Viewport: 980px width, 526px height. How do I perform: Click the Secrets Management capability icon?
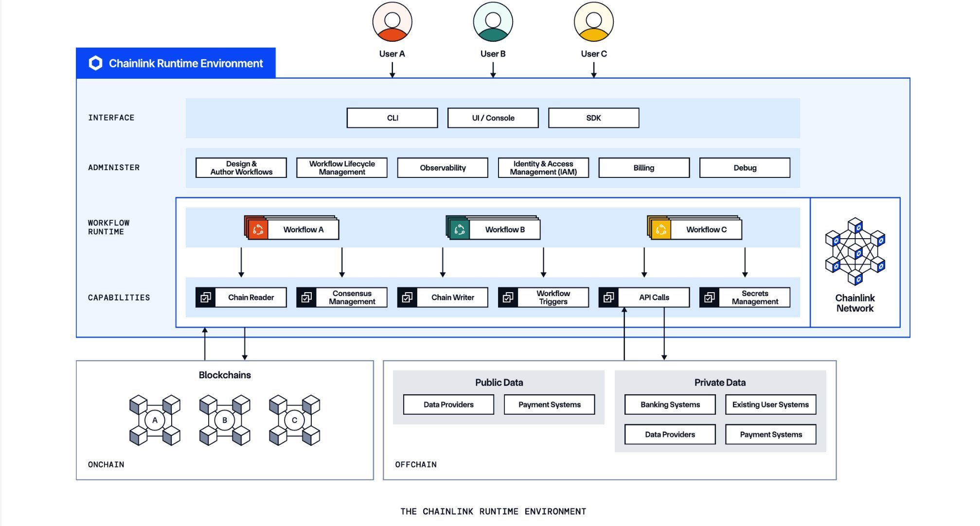click(709, 298)
